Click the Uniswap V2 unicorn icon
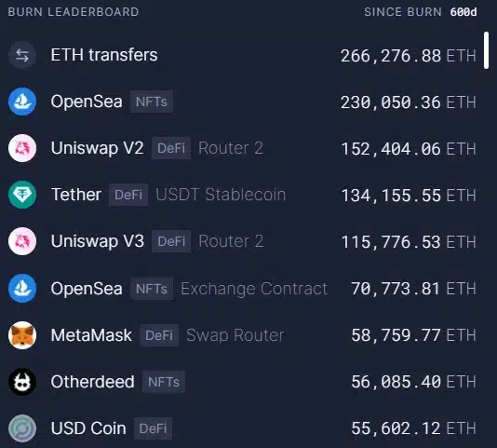Screen dimensions: 497x448 pos(22,148)
